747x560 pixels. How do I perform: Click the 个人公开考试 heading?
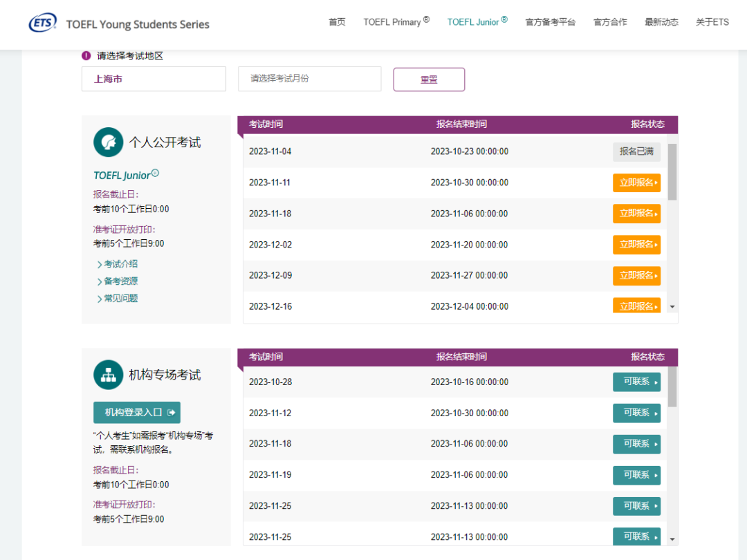[x=165, y=142]
